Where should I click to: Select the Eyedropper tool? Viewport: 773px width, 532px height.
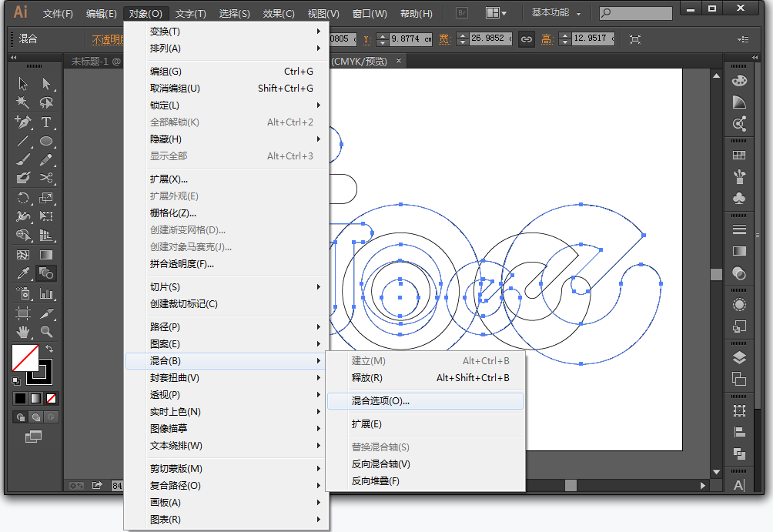(23, 273)
